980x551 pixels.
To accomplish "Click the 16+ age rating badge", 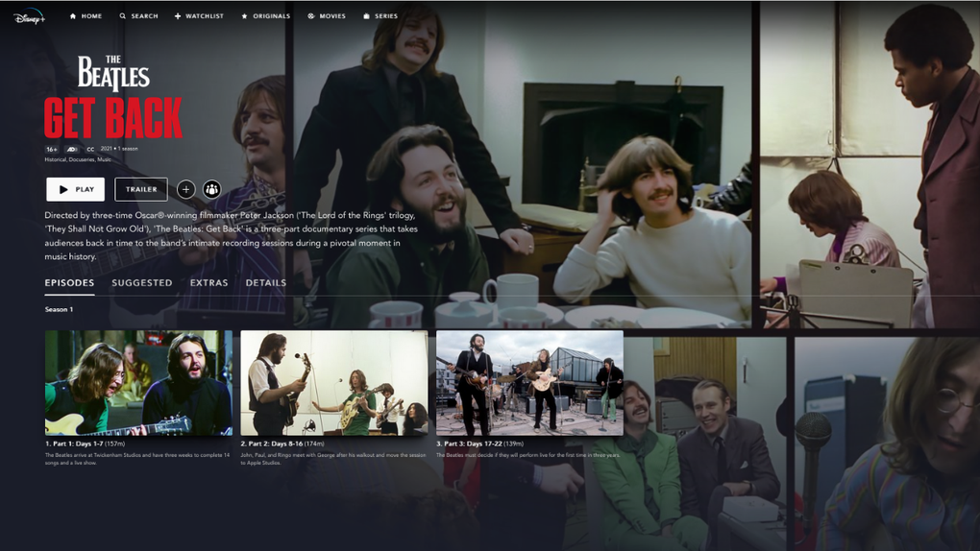I will (x=51, y=150).
